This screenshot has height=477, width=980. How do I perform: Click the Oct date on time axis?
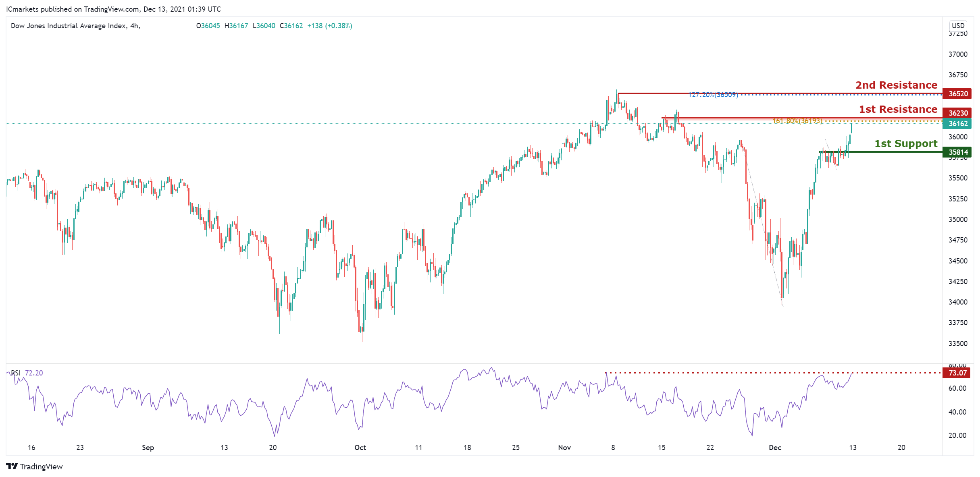[360, 448]
